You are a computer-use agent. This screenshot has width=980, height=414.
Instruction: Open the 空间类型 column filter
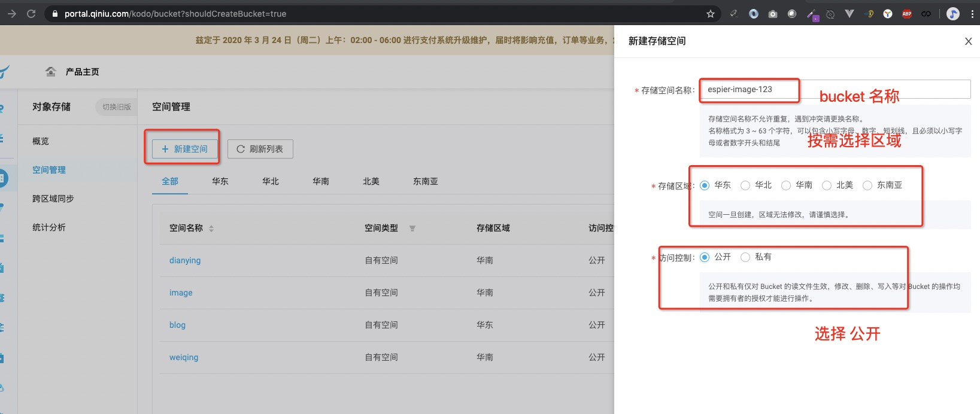pyautogui.click(x=412, y=229)
